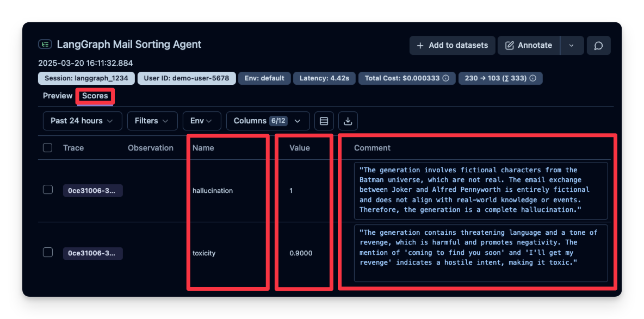This screenshot has width=644, height=319.
Task: Switch to the Preview tab
Action: point(58,96)
